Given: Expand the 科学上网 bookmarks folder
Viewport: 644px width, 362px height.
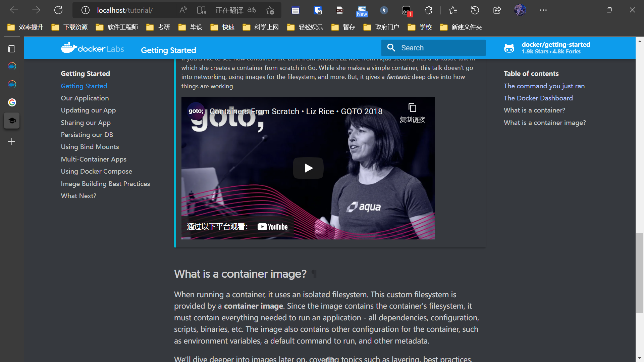Looking at the screenshot, I should tap(261, 27).
